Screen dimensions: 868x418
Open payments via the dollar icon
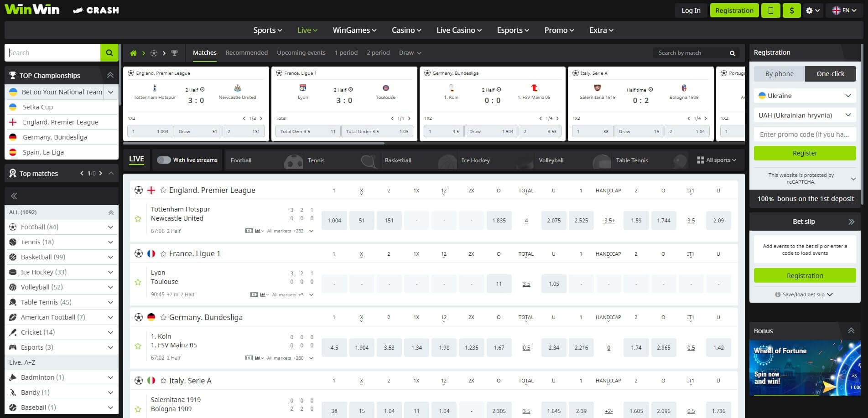click(792, 10)
